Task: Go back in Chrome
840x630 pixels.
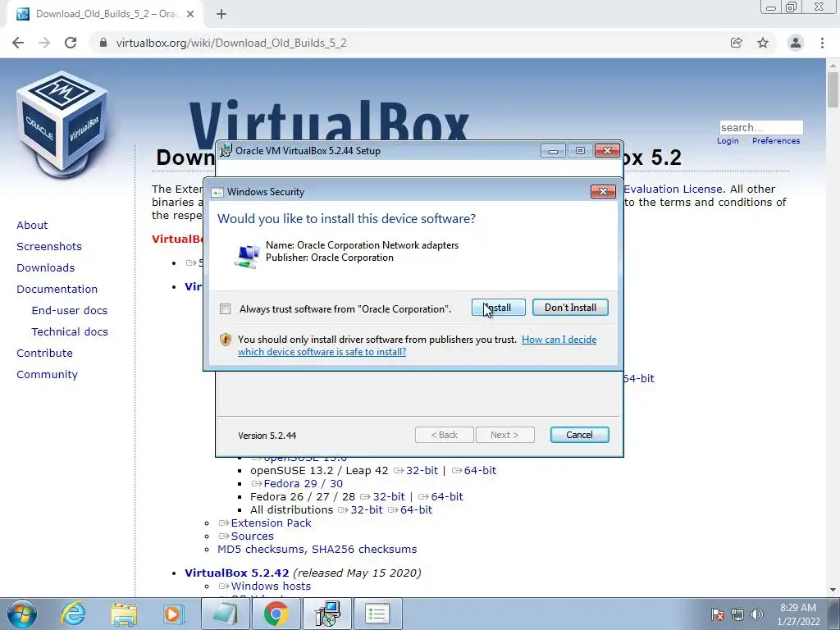Action: click(x=18, y=43)
